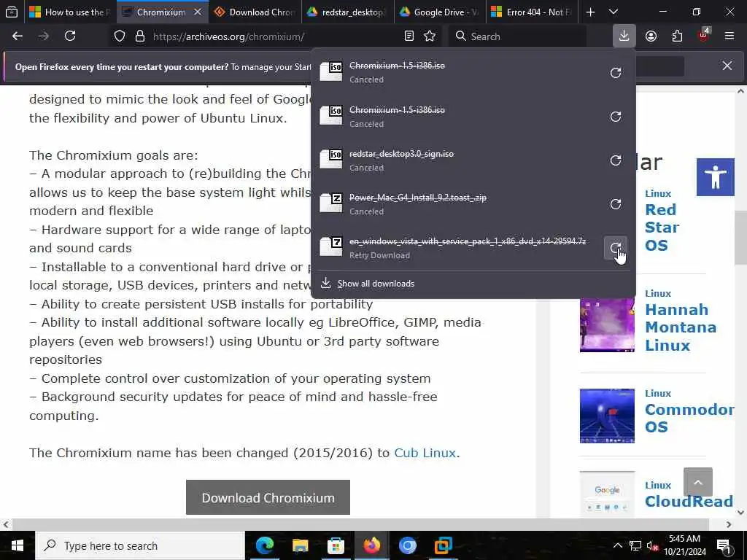Follow the Cub Linux link
The width and height of the screenshot is (747, 560).
[x=425, y=453]
